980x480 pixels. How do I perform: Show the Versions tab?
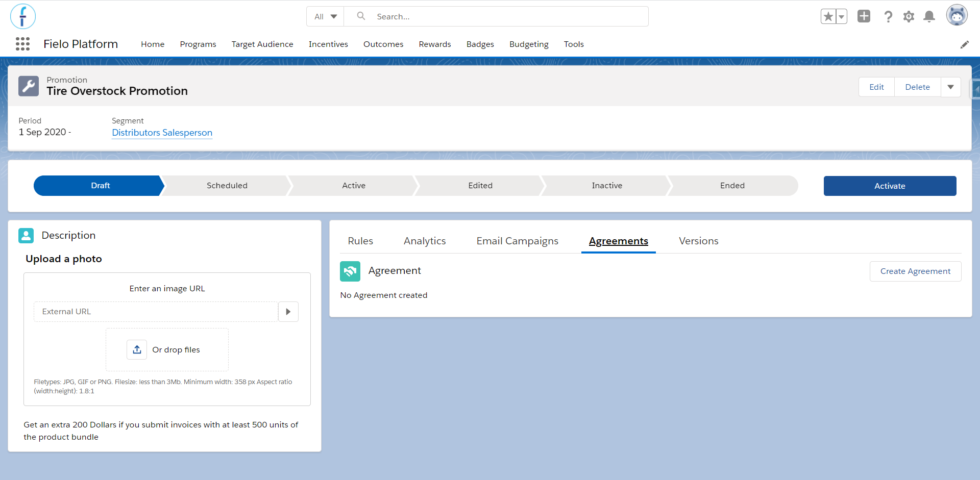(x=699, y=241)
